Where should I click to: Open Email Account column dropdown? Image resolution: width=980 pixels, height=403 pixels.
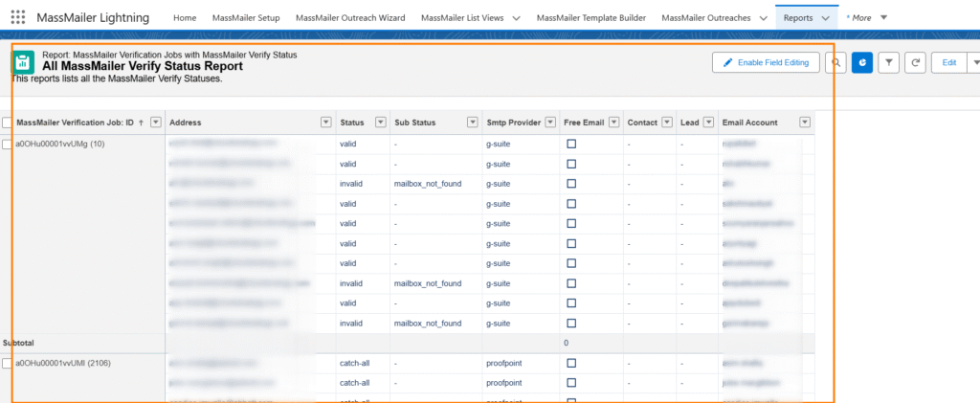(x=805, y=123)
